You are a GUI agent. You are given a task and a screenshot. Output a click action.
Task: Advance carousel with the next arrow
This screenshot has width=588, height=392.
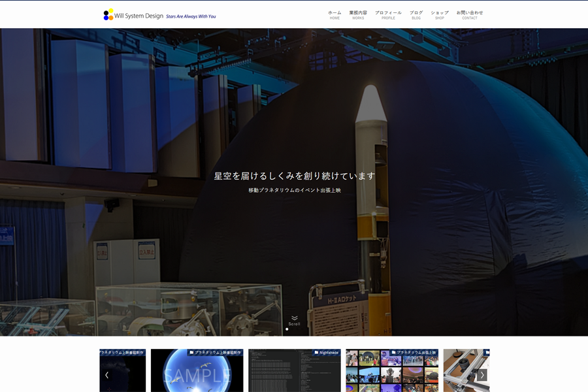point(482,375)
